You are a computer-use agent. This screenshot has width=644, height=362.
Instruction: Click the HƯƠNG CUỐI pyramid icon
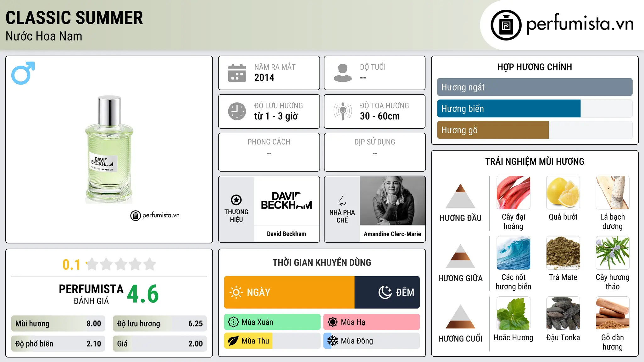[460, 316]
